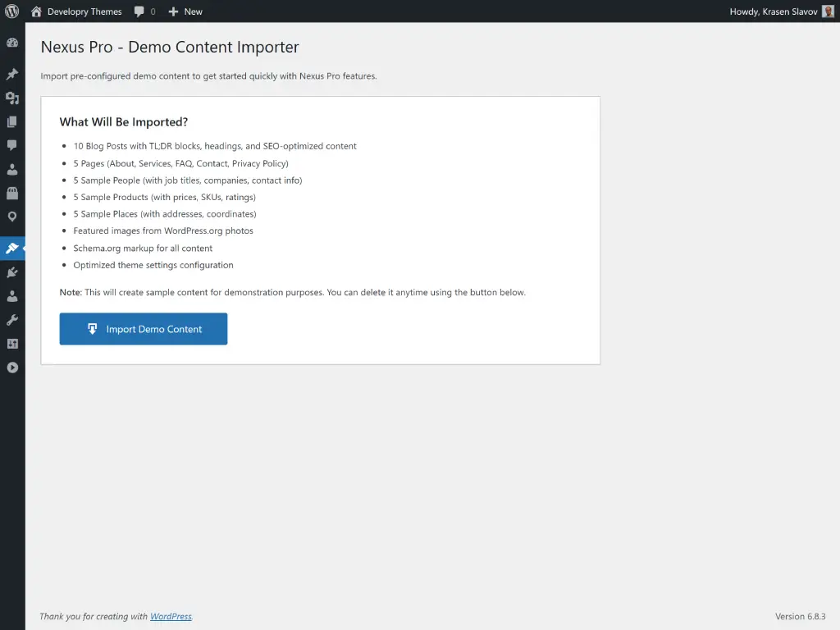Open Posts via the pushpin sidebar icon
The height and width of the screenshot is (630, 840).
tap(12, 75)
